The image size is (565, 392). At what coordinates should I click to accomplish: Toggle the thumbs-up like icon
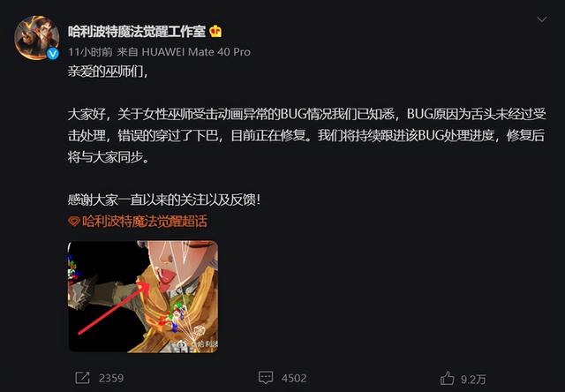click(448, 378)
